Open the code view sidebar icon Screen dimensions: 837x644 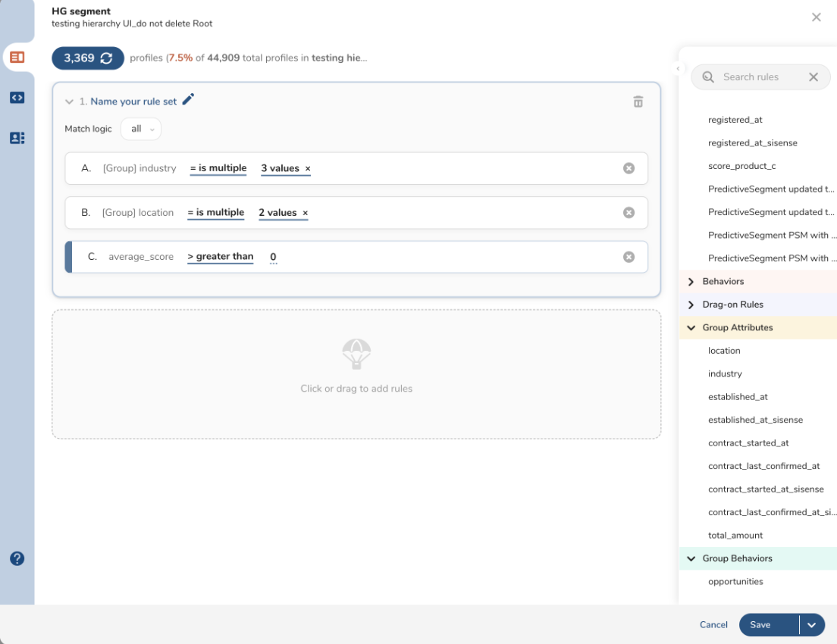(17, 98)
